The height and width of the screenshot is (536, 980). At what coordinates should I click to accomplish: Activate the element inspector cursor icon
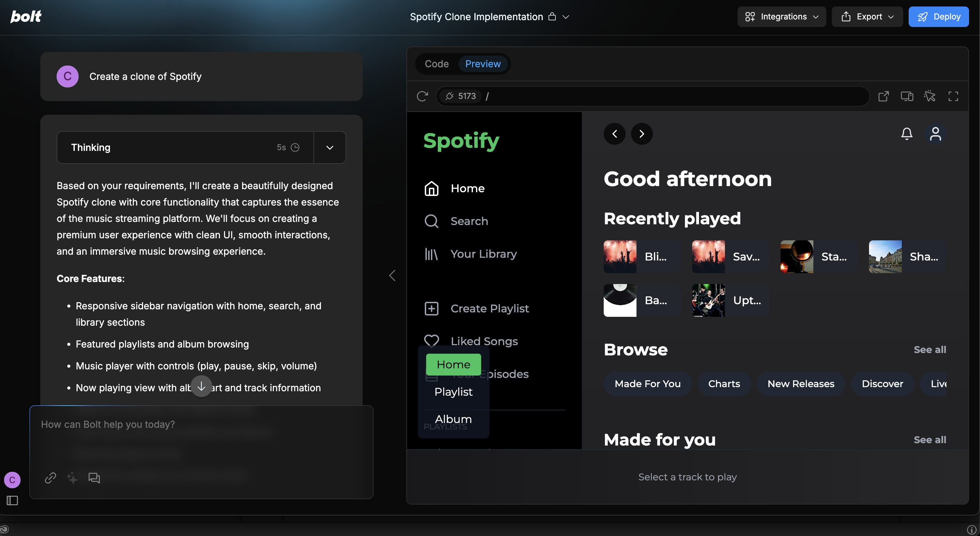click(x=929, y=96)
